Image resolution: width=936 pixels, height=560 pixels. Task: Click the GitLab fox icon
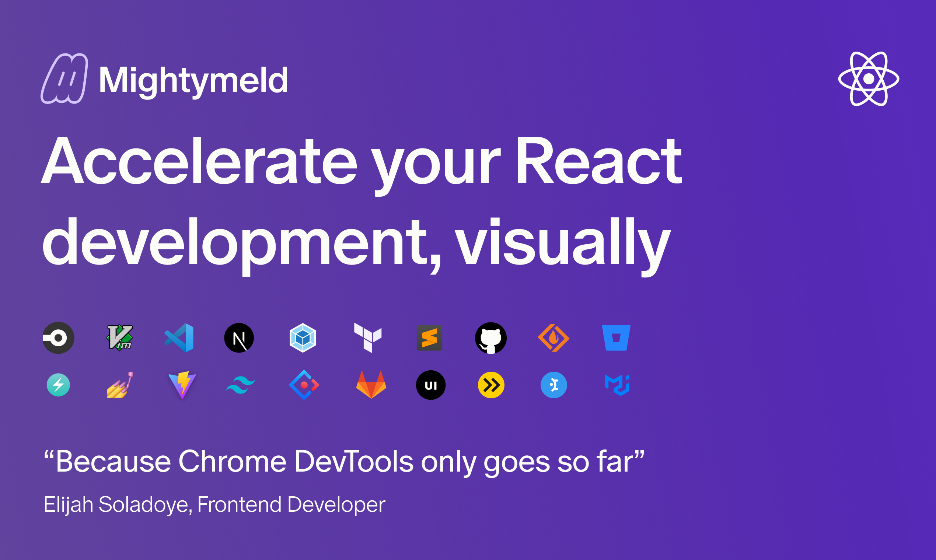pos(371,385)
